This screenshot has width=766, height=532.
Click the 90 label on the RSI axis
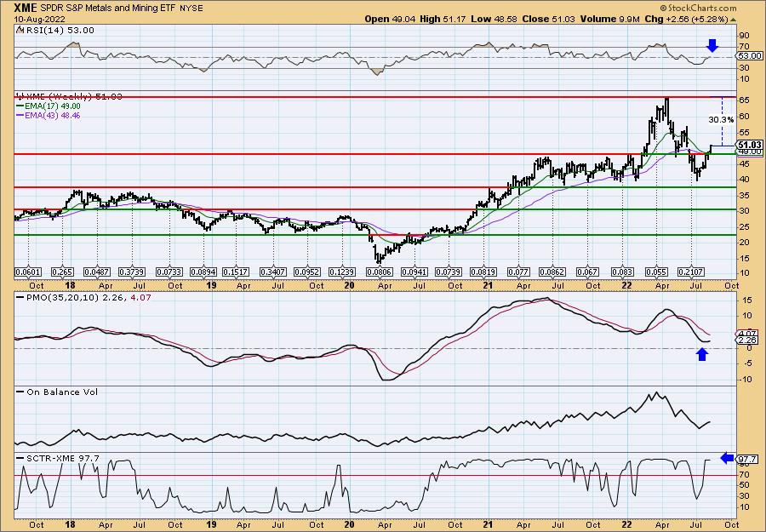(744, 36)
